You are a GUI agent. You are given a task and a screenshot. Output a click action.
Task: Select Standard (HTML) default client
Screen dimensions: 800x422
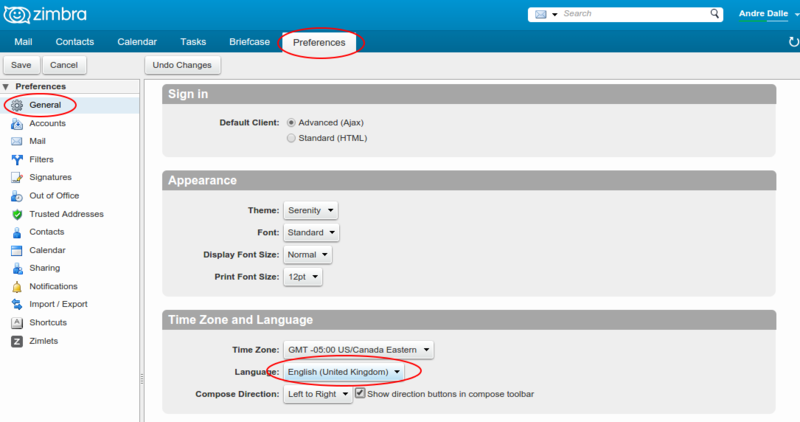[291, 138]
